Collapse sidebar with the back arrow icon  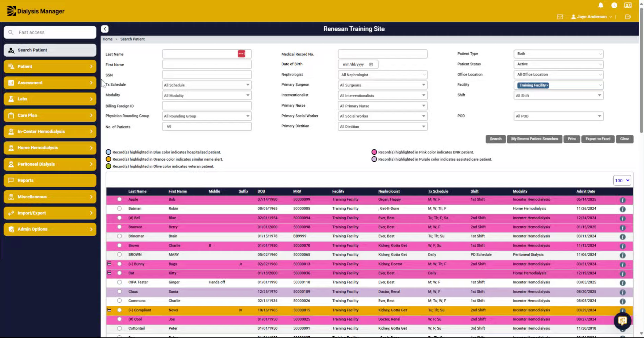pyautogui.click(x=105, y=29)
